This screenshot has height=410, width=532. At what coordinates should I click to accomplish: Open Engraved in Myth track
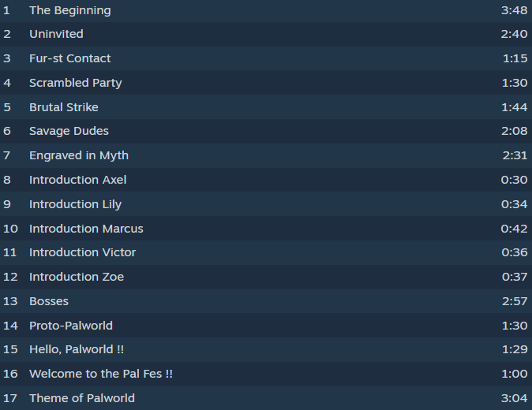(x=266, y=155)
